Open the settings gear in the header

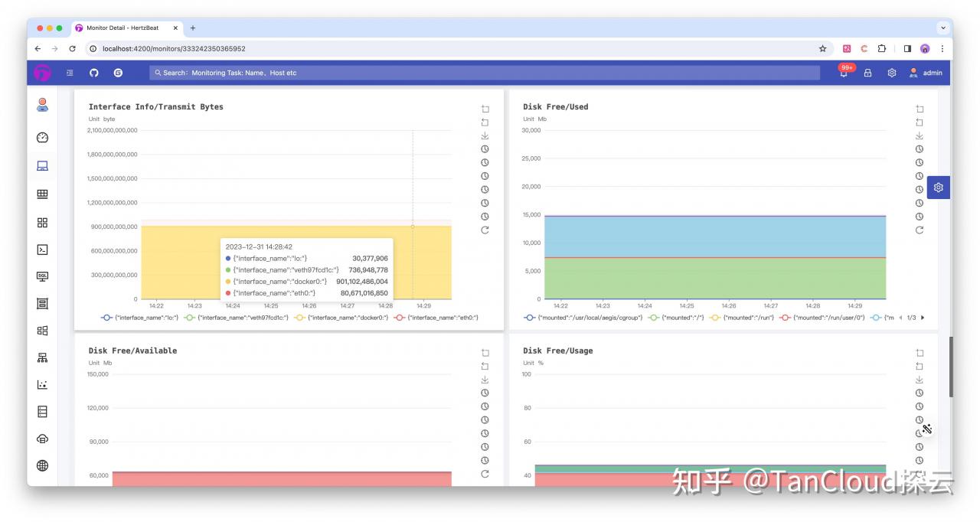[x=892, y=73]
